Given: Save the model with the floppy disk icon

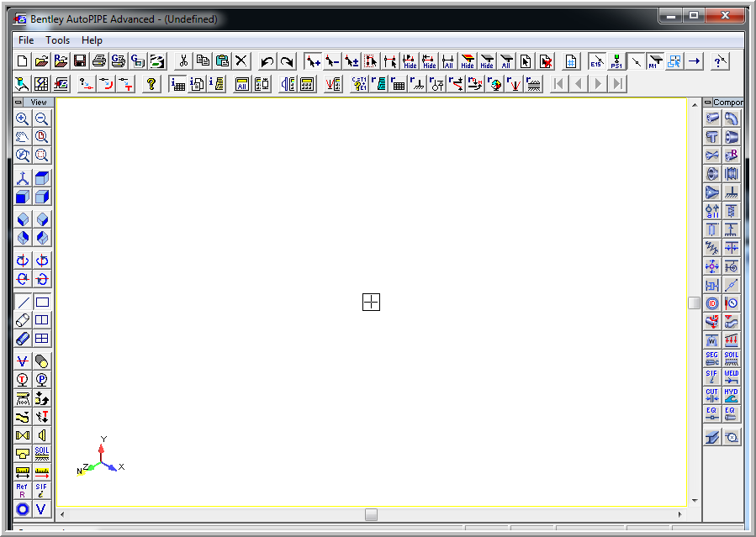Looking at the screenshot, I should (x=80, y=61).
